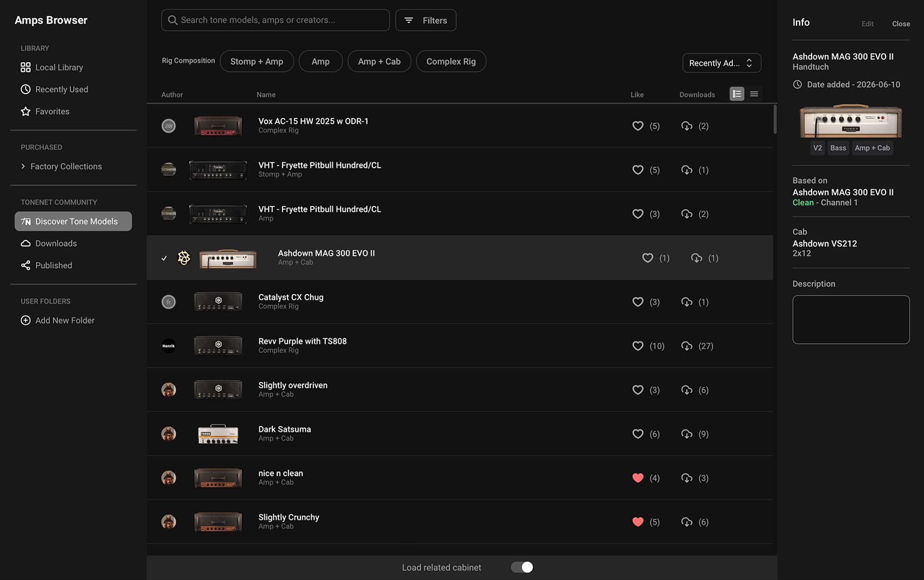
Task: Switch to detailed list view
Action: pos(736,94)
